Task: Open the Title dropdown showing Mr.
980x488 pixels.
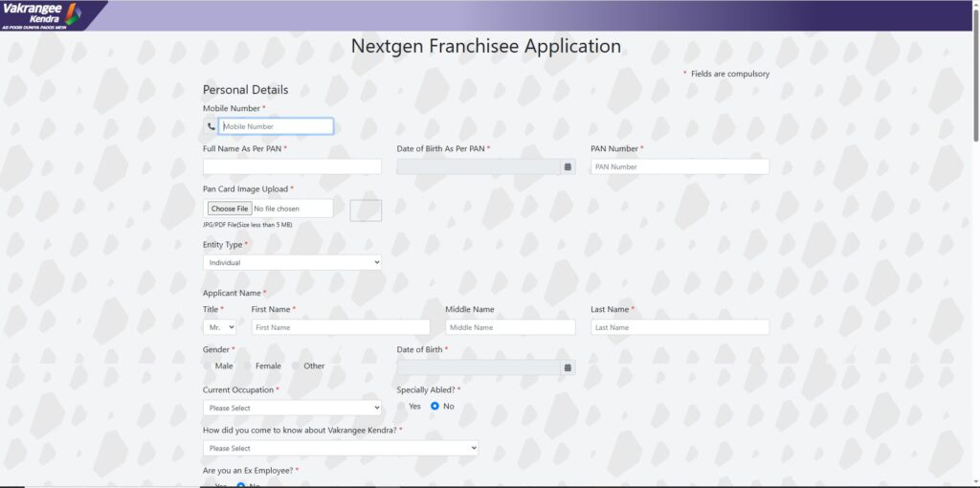Action: coord(219,327)
